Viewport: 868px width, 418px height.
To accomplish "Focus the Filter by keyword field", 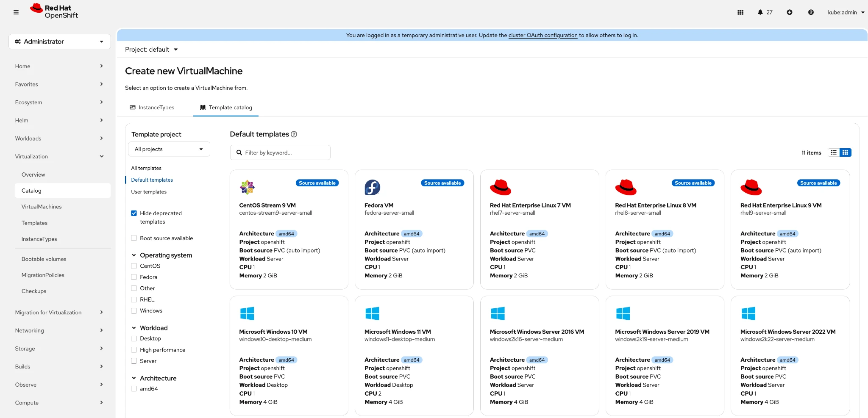I will pyautogui.click(x=280, y=152).
